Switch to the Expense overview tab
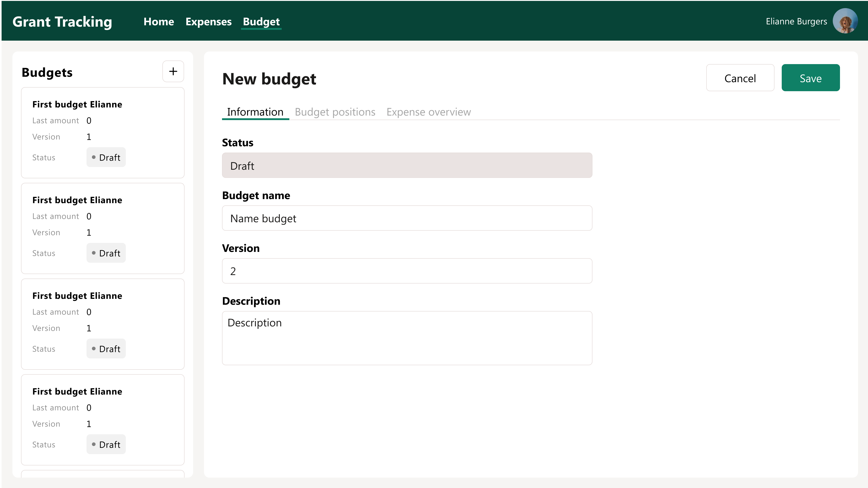The height and width of the screenshot is (488, 868). (x=429, y=112)
